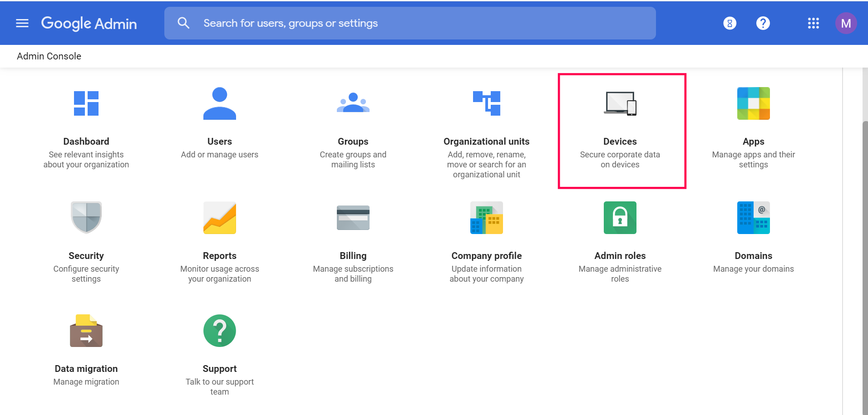Open the Users icon
Image resolution: width=868 pixels, height=415 pixels.
click(x=220, y=103)
